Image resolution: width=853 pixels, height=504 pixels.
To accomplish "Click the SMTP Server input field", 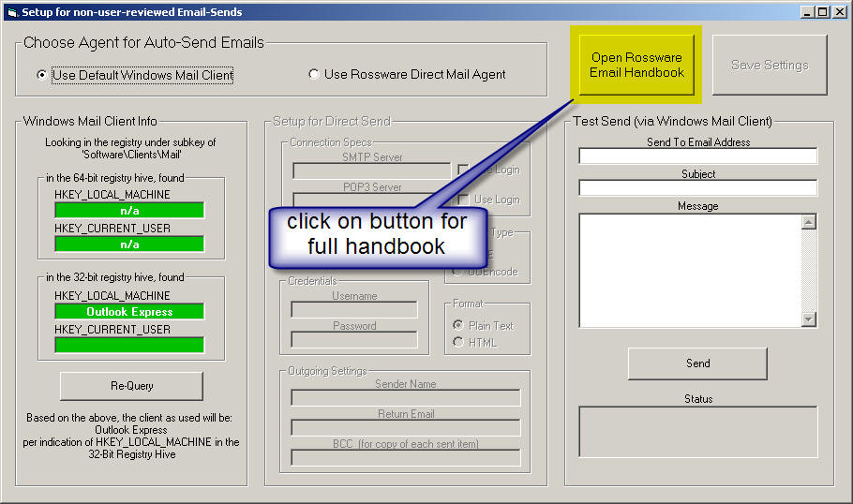I will (371, 171).
